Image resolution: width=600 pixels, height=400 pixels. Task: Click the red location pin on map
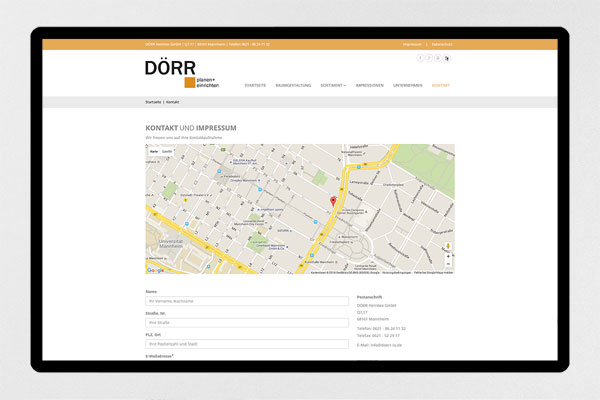333,202
